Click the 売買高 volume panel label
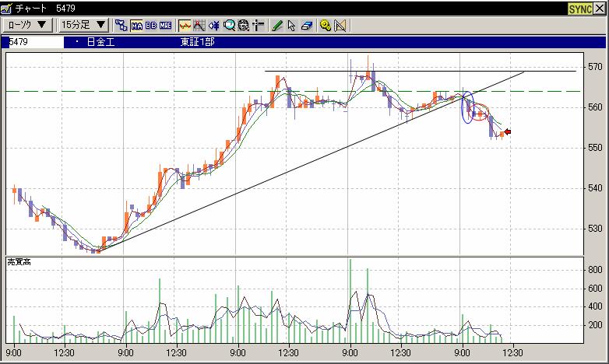The width and height of the screenshot is (609, 364). (x=19, y=262)
